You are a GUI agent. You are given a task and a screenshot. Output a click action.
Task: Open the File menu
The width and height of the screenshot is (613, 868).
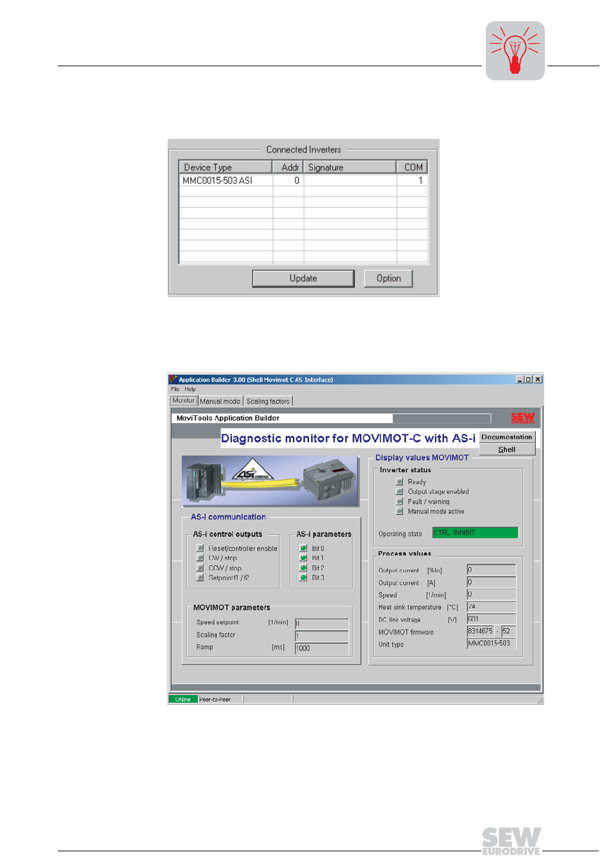click(175, 389)
